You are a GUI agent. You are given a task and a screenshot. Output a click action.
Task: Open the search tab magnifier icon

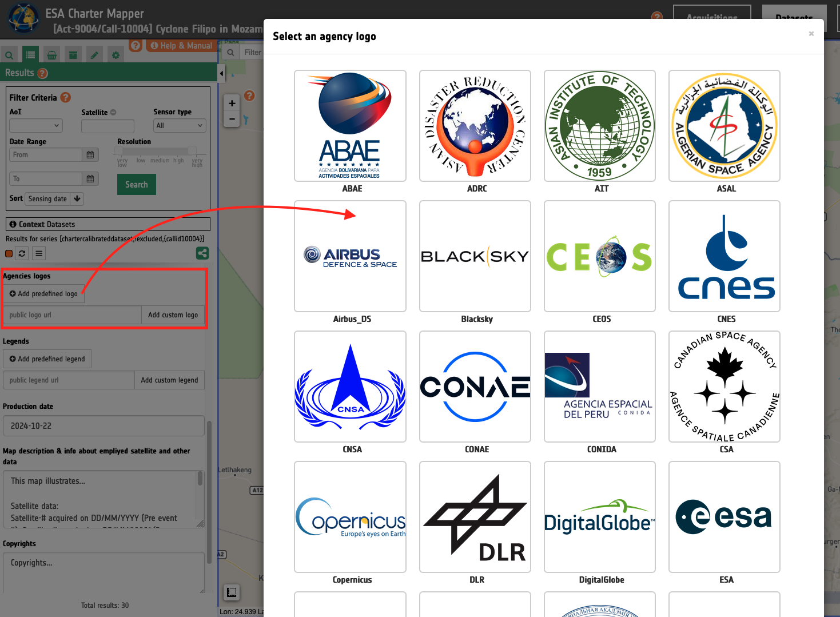9,55
